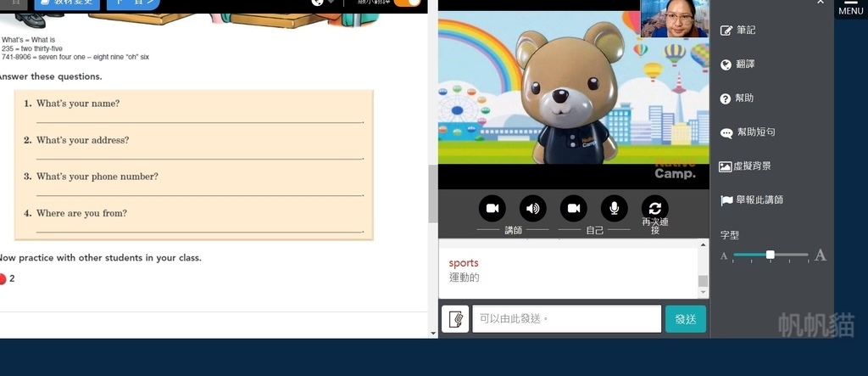Viewport: 868px width, 376px height.
Task: Click the lesson material vertical scrollbar thumb
Action: (x=433, y=194)
